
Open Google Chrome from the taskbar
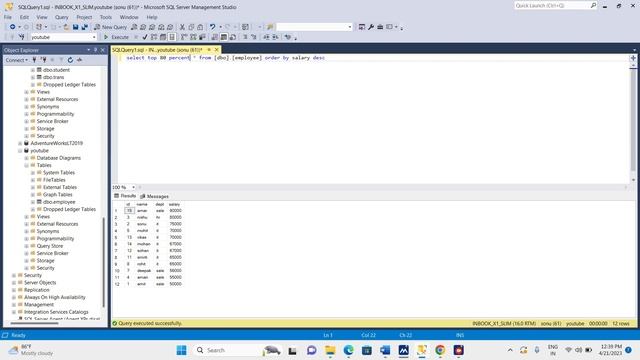point(440,350)
